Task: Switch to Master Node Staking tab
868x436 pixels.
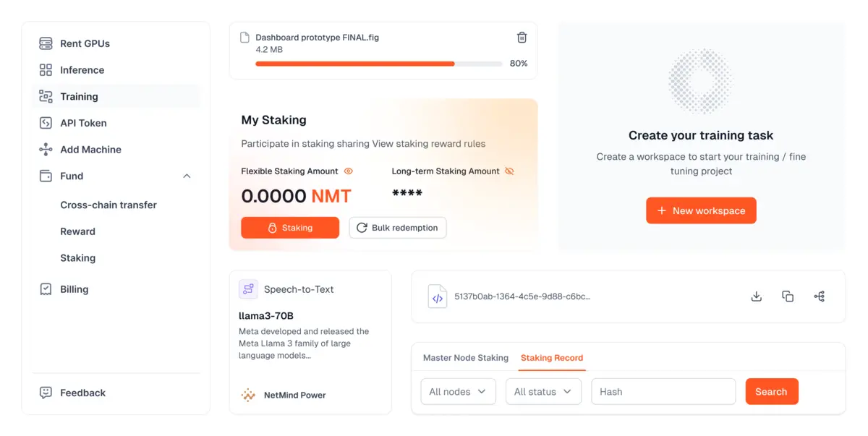Action: [465, 358]
